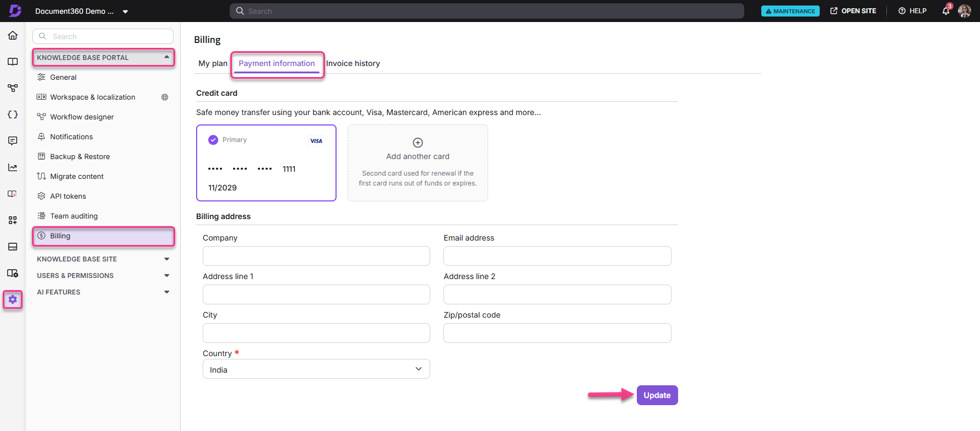Open notifications bell icon
980x431 pixels.
click(x=946, y=10)
